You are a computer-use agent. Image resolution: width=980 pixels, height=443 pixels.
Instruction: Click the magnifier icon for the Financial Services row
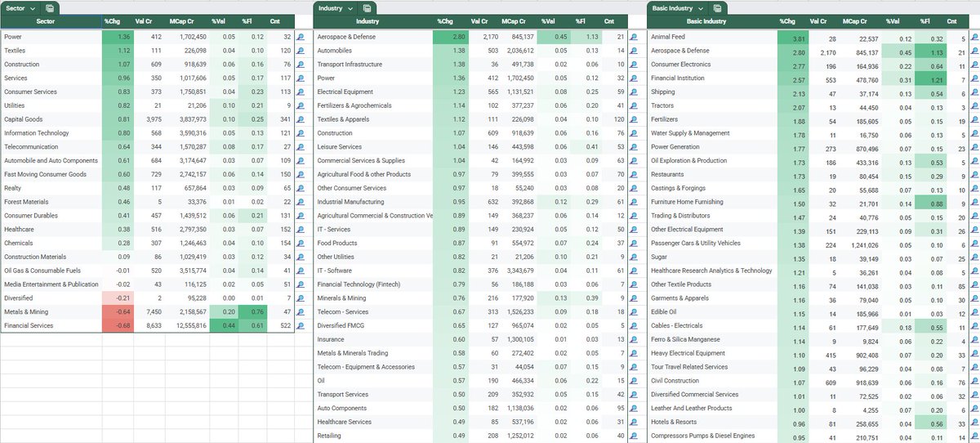(x=301, y=326)
